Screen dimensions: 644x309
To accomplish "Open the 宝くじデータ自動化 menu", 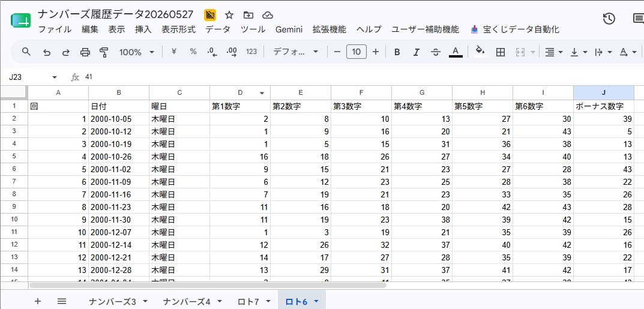I will [515, 29].
